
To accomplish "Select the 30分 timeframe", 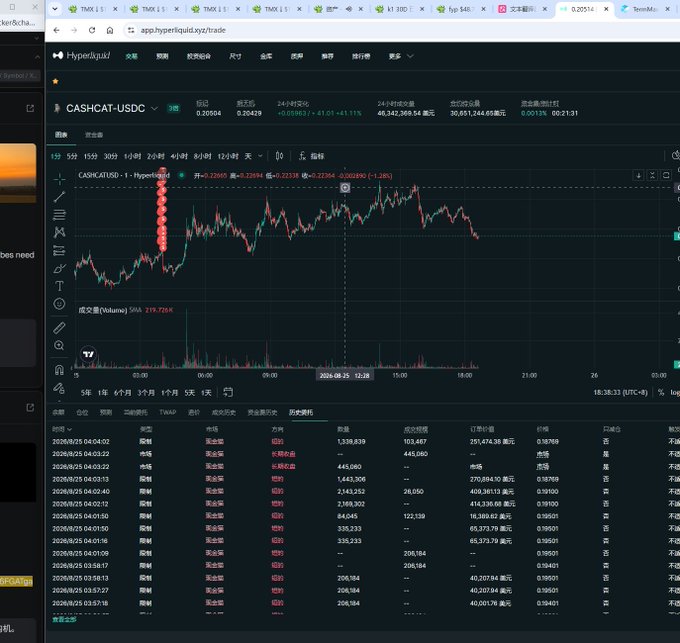I will click(x=111, y=156).
